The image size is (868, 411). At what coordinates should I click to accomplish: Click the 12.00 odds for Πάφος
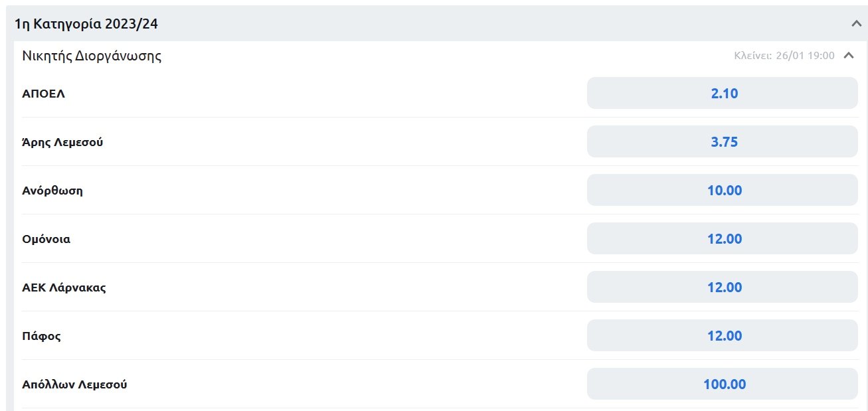(x=723, y=336)
